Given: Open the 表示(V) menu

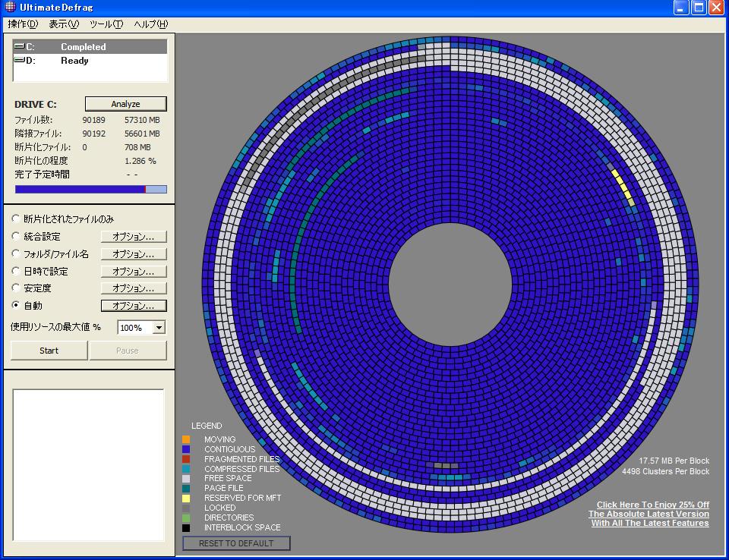Looking at the screenshot, I should point(64,24).
